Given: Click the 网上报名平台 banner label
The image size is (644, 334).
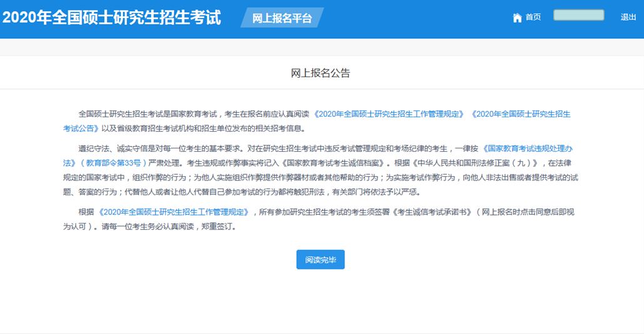Looking at the screenshot, I should pos(282,18).
